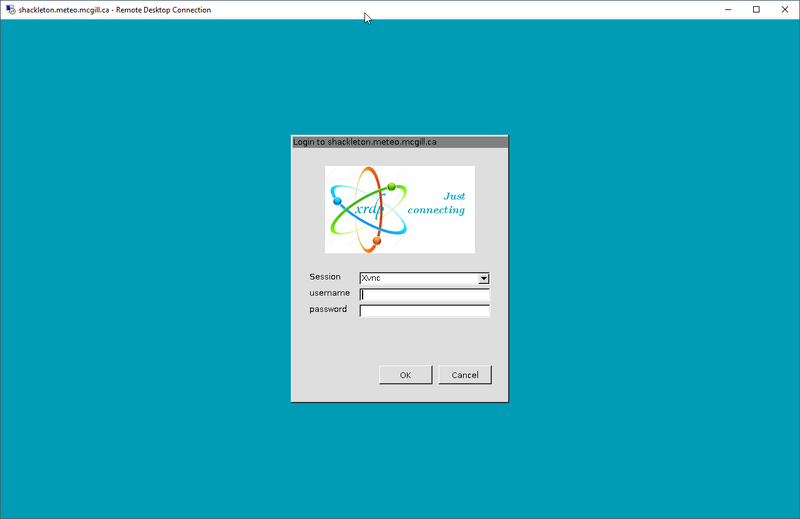
Task: Click the 'Xvnc' session value
Action: pyautogui.click(x=371, y=278)
